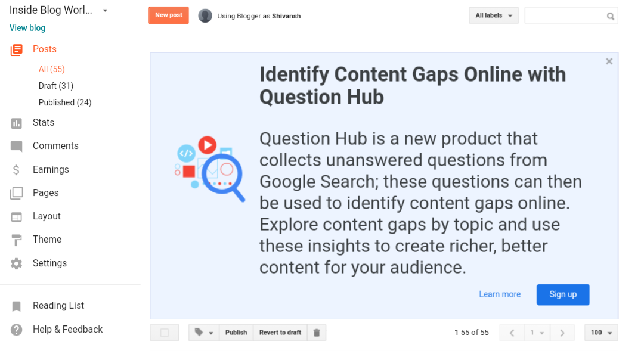Screen dimensions: 644x351
Task: Click the Publish button
Action: [x=236, y=333]
